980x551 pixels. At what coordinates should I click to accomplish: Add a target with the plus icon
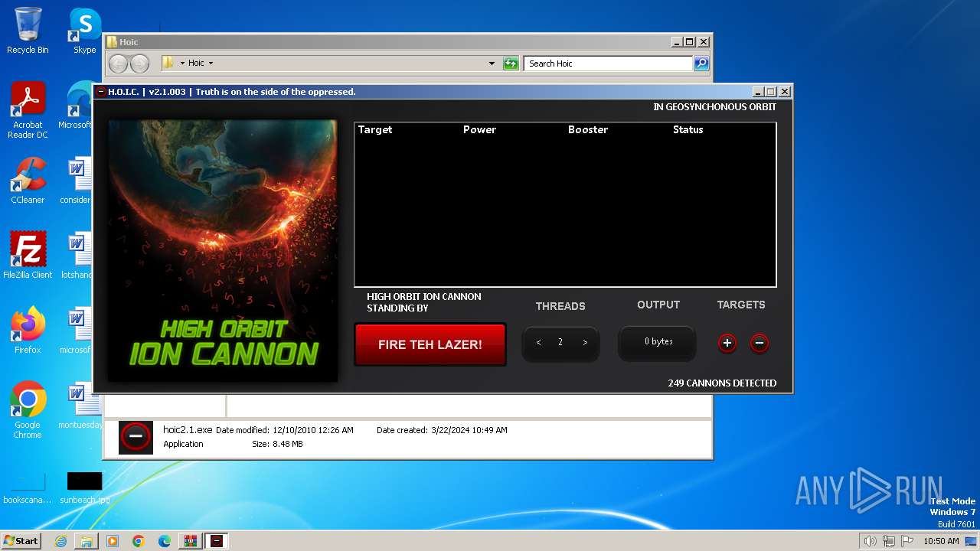pyautogui.click(x=727, y=343)
